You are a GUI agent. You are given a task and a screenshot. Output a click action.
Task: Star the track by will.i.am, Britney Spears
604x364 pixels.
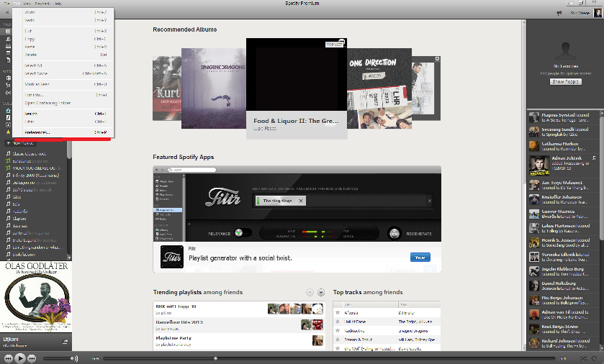[x=338, y=340]
